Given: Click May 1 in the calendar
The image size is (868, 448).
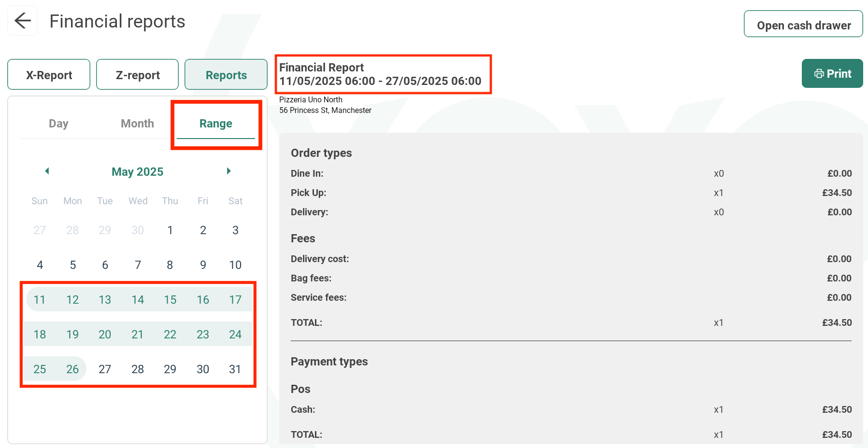Looking at the screenshot, I should 170,230.
